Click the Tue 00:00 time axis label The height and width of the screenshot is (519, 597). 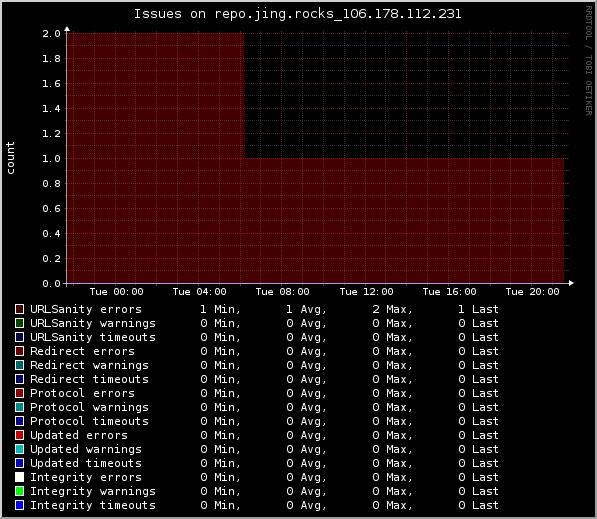[x=117, y=292]
